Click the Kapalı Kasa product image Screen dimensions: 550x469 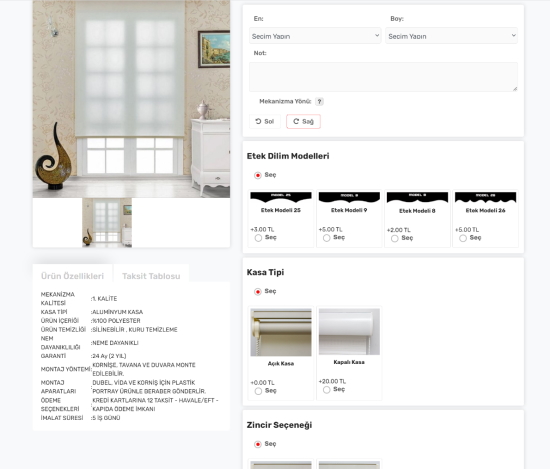[x=349, y=331]
